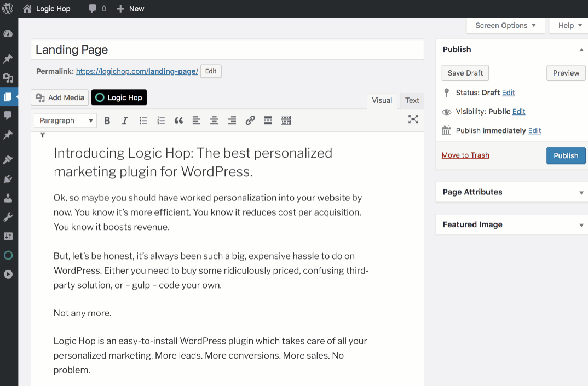Open the Appearance brush sidebar icon
The height and width of the screenshot is (386, 588).
click(x=8, y=160)
